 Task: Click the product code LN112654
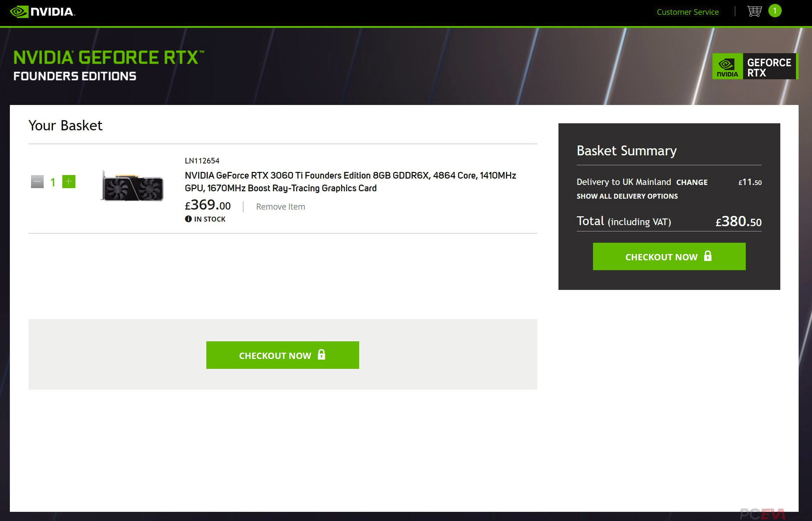pos(202,161)
